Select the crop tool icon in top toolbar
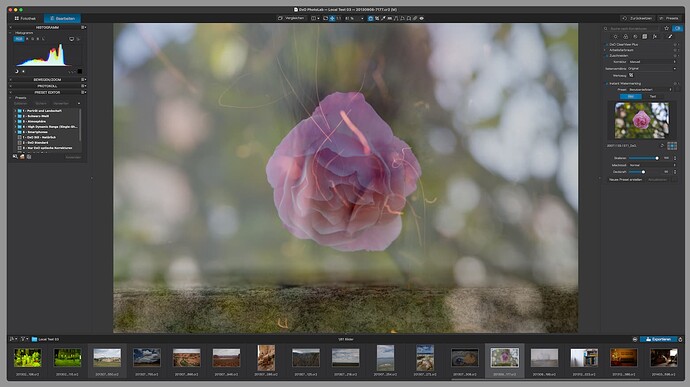Screen dimensions: 690x387 (x=377, y=18)
